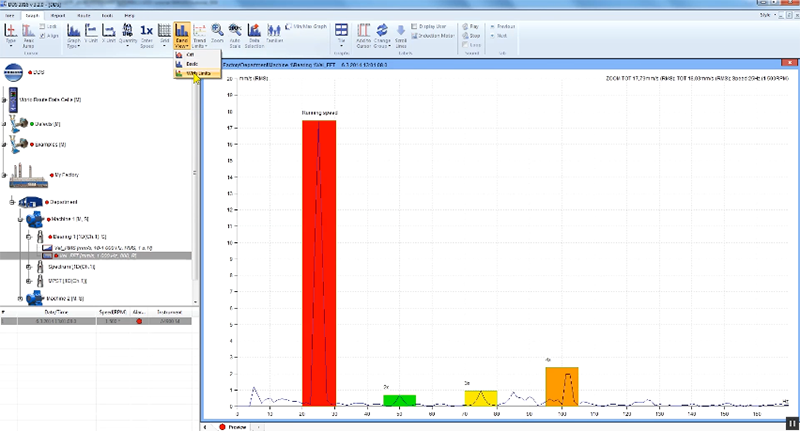The width and height of the screenshot is (800, 431).
Task: Switch to the Report ribbon tab
Action: coord(58,16)
